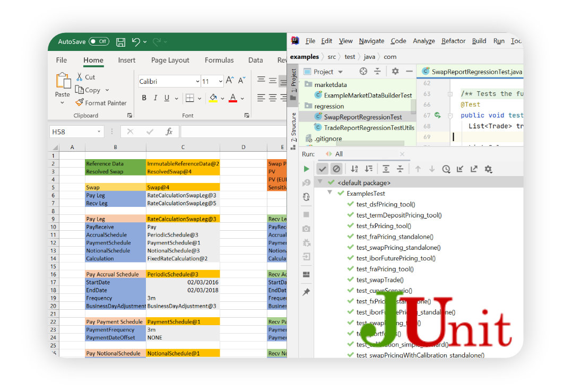
Task: Toggle 'Ignore' filter in the Run panel
Action: (x=336, y=169)
